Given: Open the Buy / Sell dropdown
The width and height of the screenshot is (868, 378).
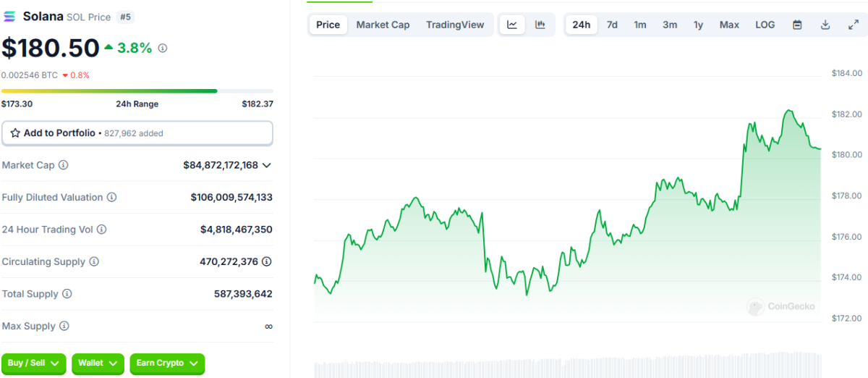Looking at the screenshot, I should [34, 363].
